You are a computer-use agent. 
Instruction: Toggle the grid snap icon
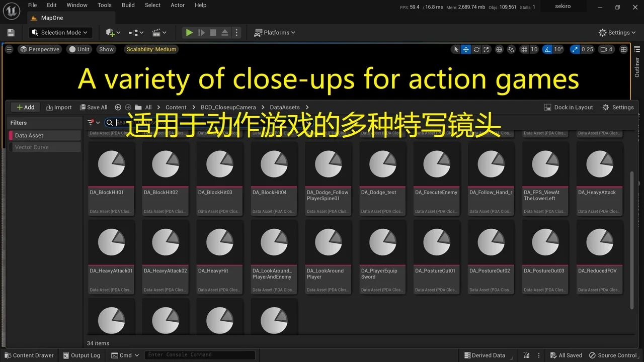(x=524, y=49)
